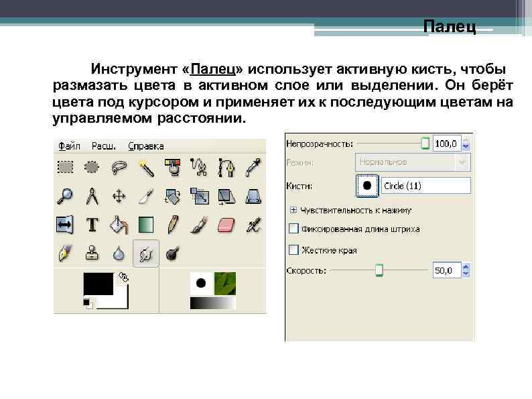The image size is (532, 399).
Task: Open the Справка menu
Action: pos(146,146)
